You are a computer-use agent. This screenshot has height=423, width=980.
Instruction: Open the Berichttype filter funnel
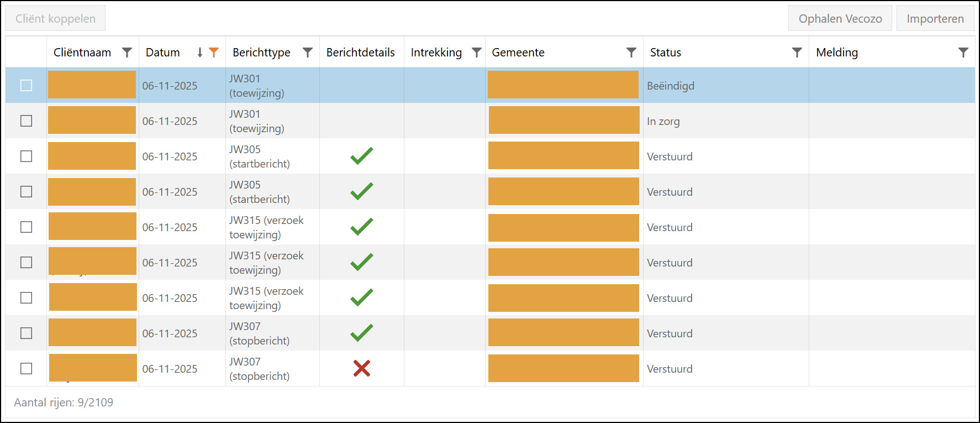[308, 53]
